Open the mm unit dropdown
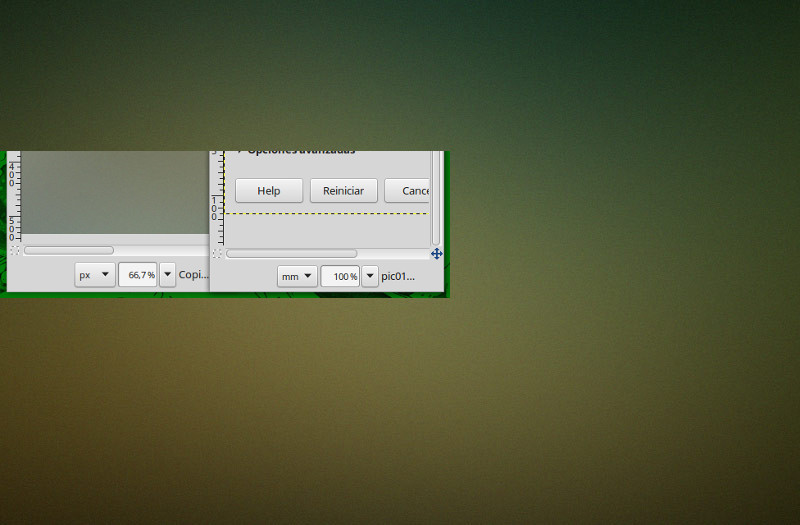The width and height of the screenshot is (800, 525). tap(297, 276)
